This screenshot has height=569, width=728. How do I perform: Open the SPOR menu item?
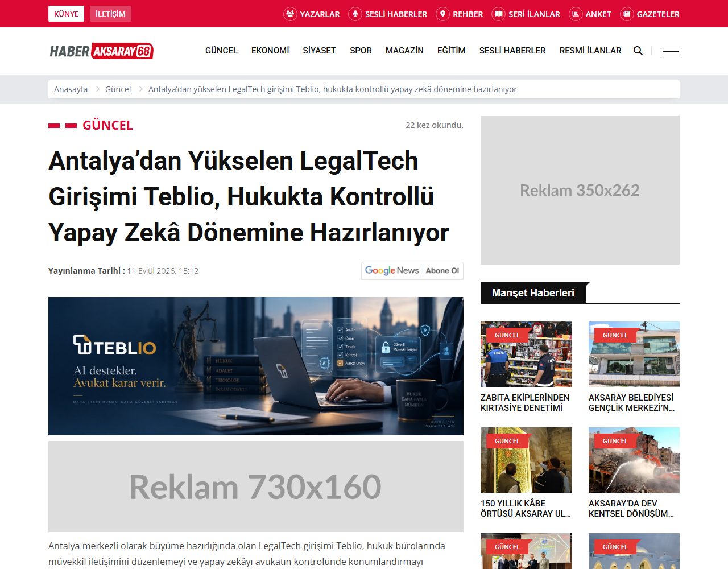[361, 51]
